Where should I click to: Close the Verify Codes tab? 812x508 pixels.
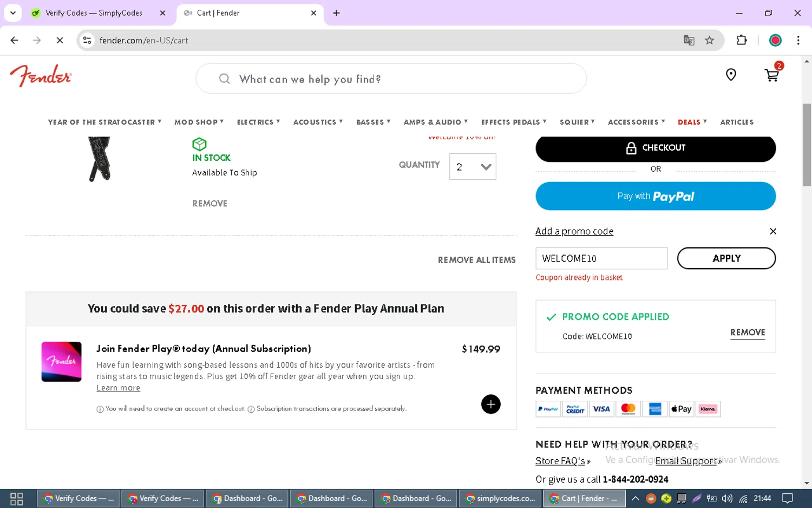[162, 13]
